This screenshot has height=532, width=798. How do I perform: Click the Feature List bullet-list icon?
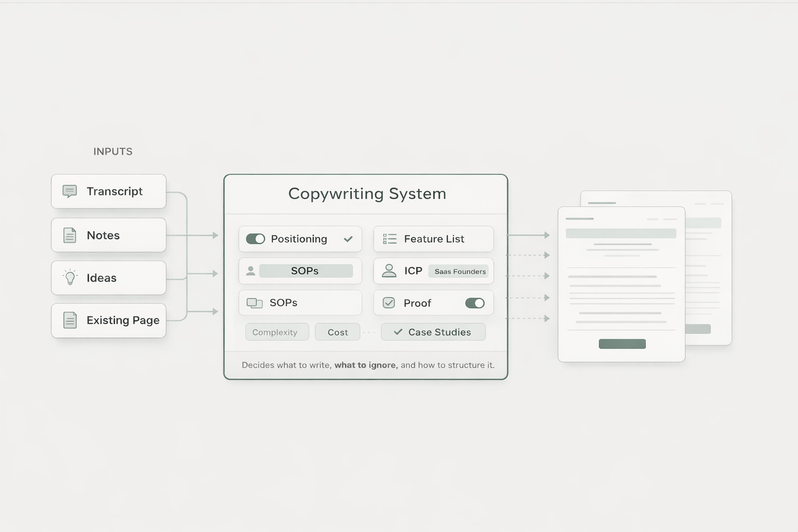390,239
